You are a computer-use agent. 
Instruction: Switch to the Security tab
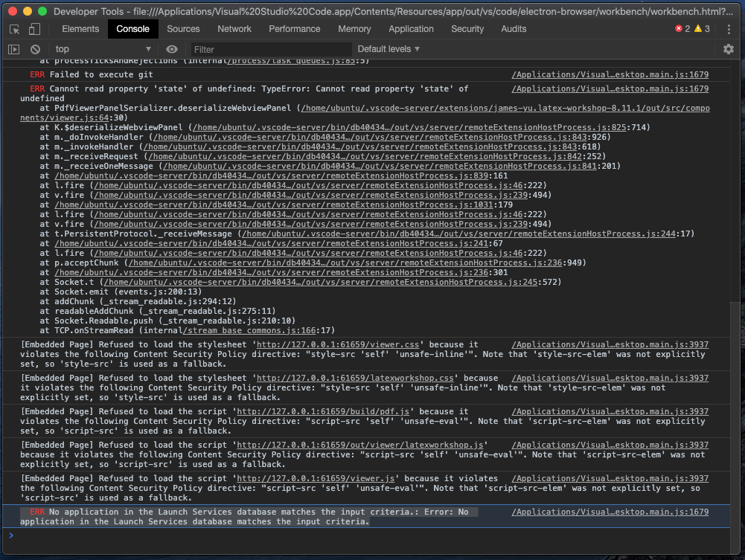467,29
